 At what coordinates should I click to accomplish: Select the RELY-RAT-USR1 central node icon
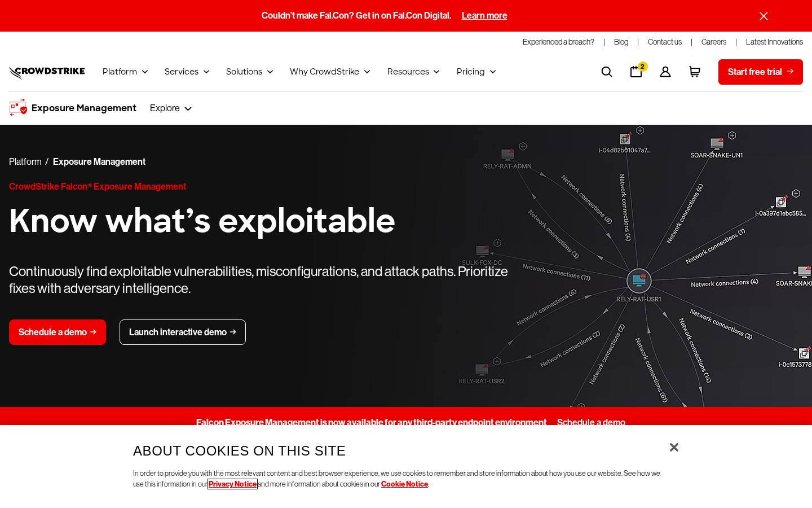point(639,281)
